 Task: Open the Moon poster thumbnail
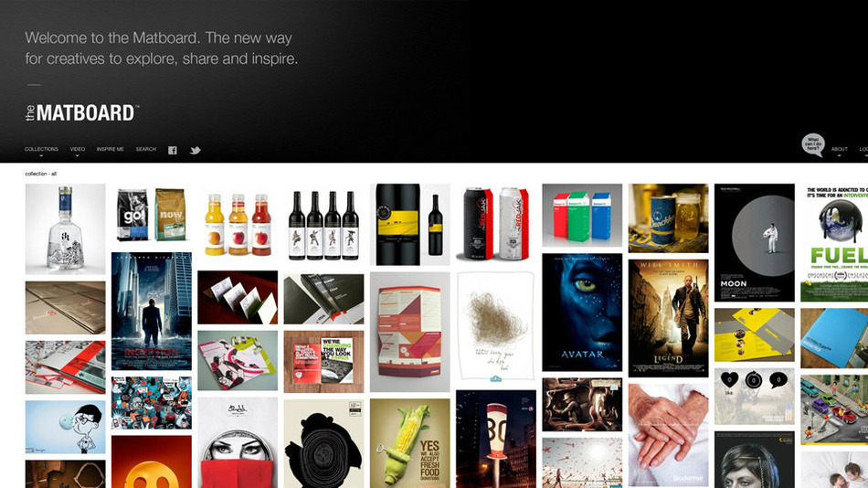point(754,242)
